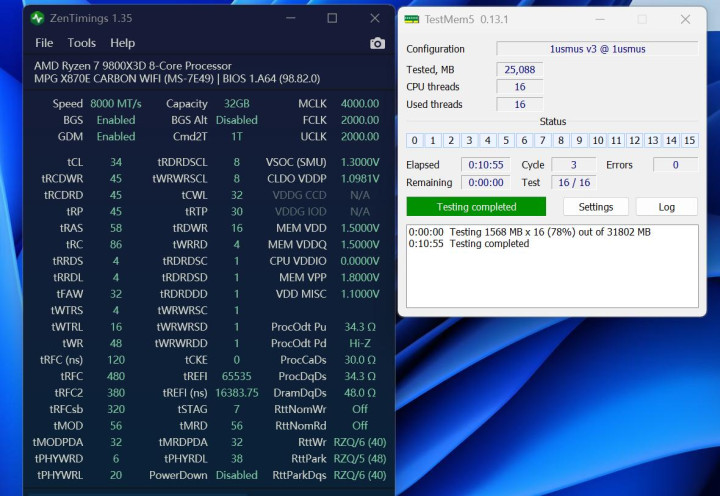The image size is (720, 496).
Task: Open TestMem5 Settings
Action: point(595,207)
